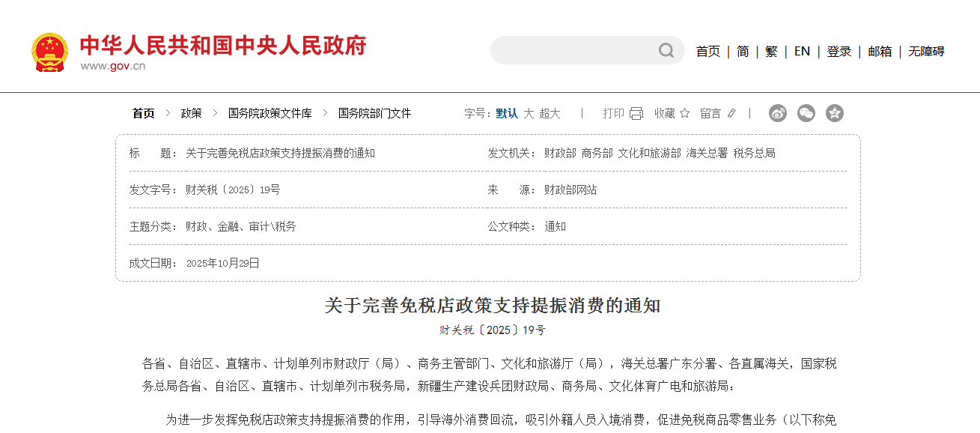Go to the English site via EN

click(802, 51)
